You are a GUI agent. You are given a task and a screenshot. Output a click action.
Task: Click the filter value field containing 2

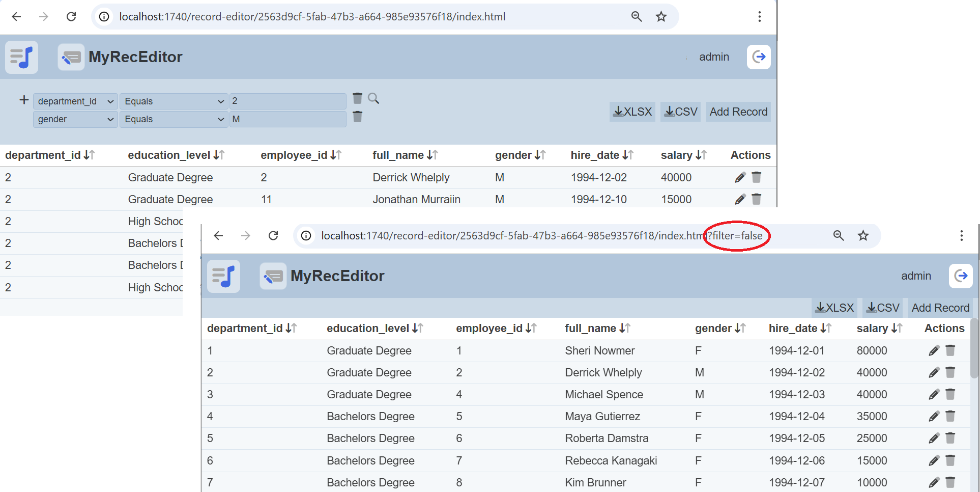(x=287, y=101)
